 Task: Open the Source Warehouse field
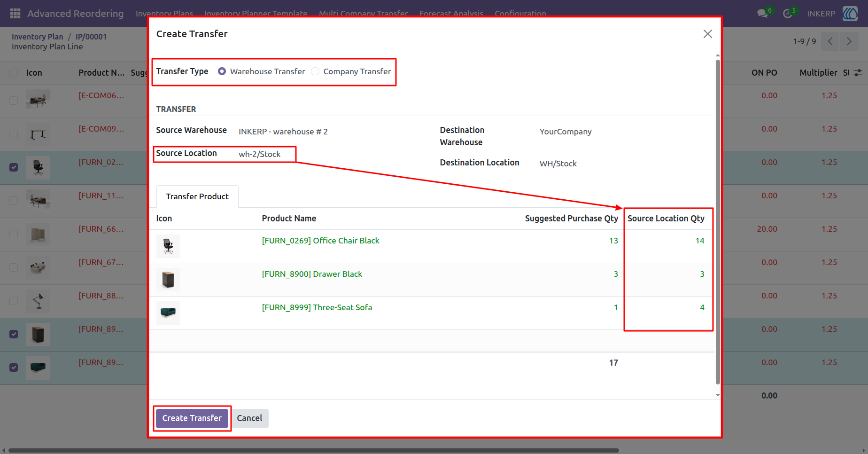click(283, 132)
